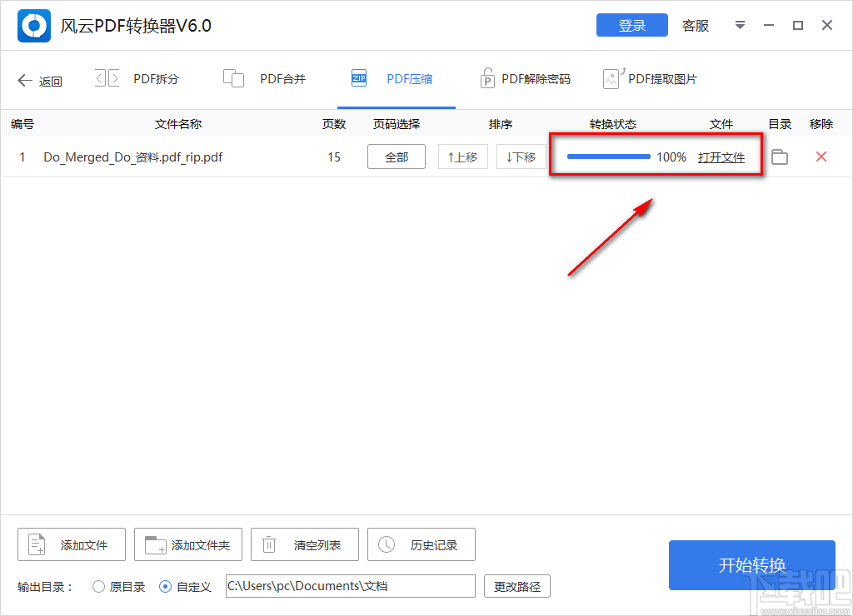The image size is (853, 616).
Task: Select the 原目录 radio button
Action: click(97, 586)
